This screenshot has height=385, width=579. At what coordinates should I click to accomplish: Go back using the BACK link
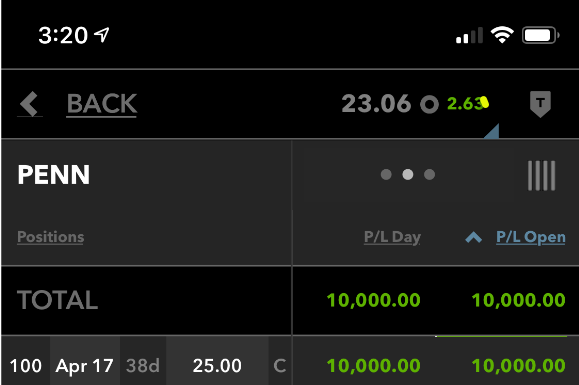click(x=102, y=104)
